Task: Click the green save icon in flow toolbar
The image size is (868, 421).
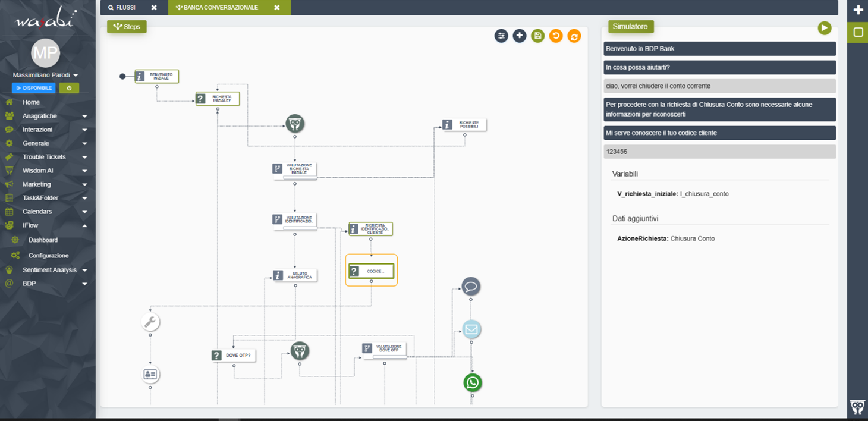Action: 537,36
